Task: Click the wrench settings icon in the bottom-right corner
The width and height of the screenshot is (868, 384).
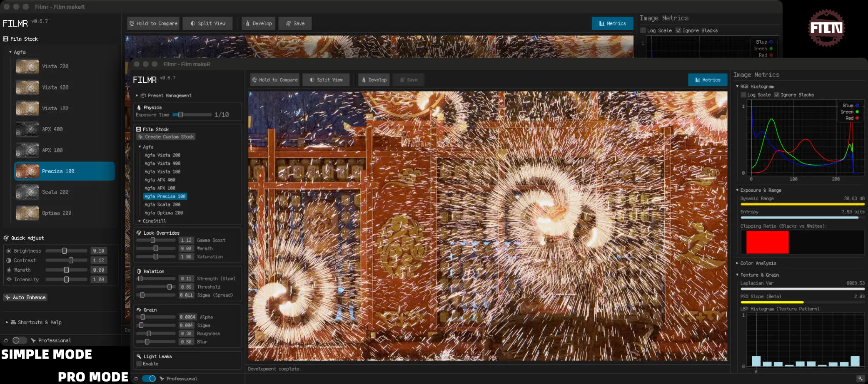Action: 860,379
